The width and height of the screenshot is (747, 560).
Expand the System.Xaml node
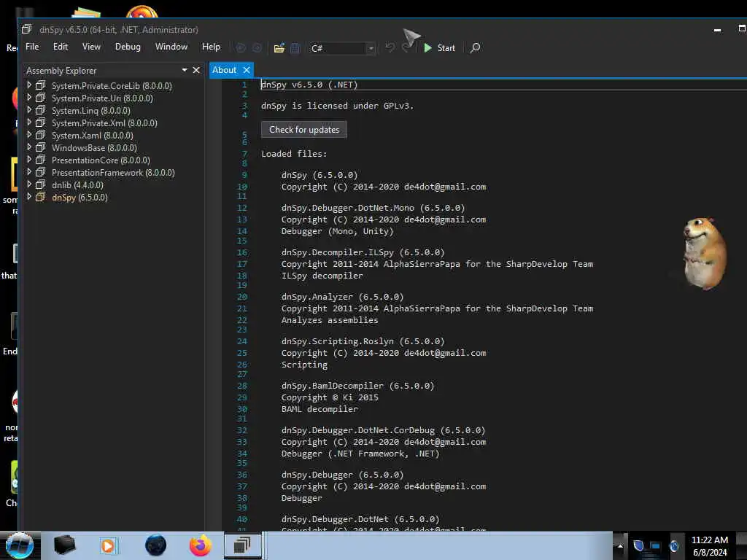[x=29, y=134]
